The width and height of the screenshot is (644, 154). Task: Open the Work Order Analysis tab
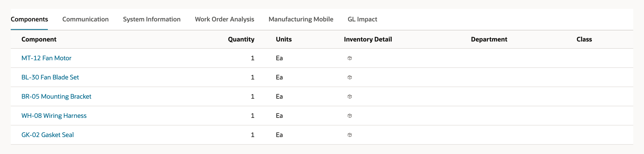(224, 19)
